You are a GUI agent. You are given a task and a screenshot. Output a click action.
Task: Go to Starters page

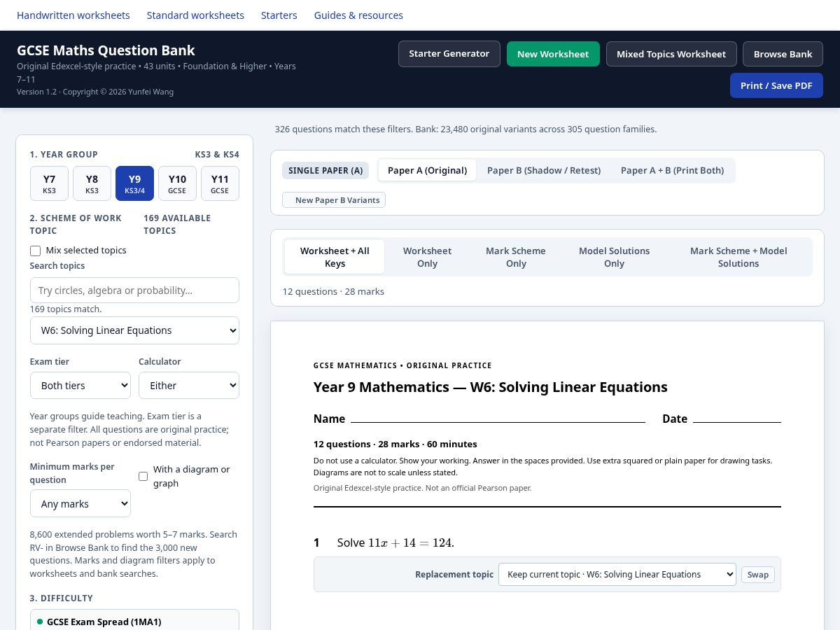pyautogui.click(x=279, y=15)
